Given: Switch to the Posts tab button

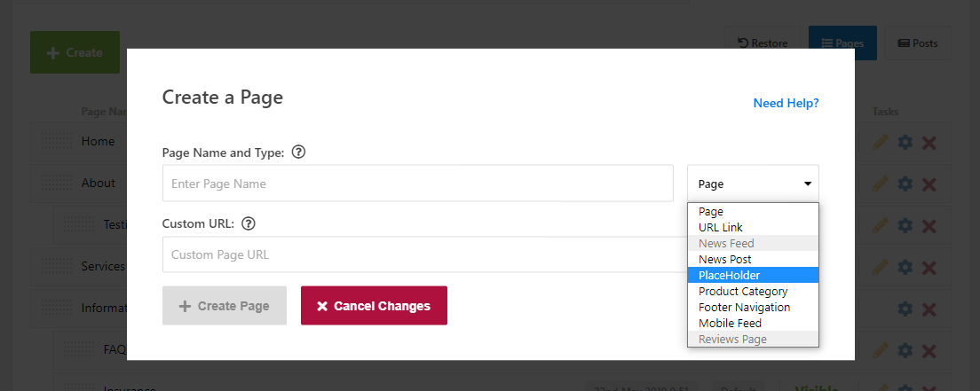Looking at the screenshot, I should 918,43.
